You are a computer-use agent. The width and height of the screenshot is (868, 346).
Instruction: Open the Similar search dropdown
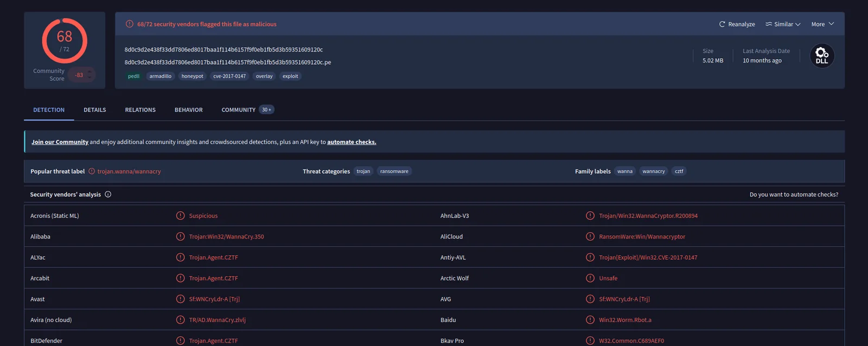point(783,24)
